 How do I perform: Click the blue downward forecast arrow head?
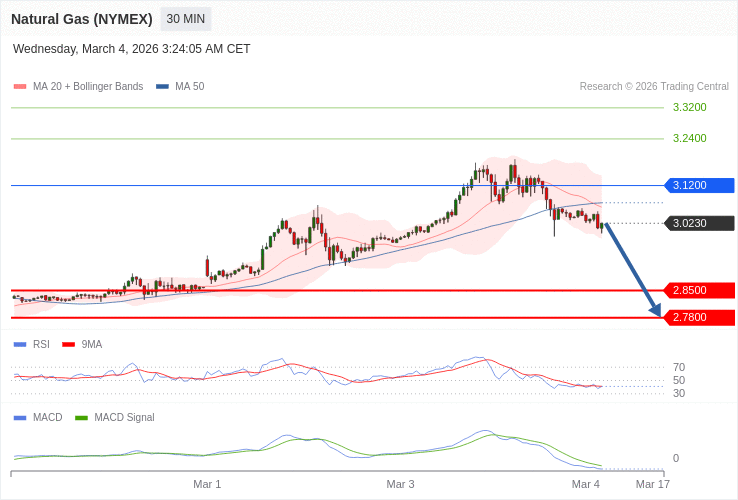(x=656, y=310)
